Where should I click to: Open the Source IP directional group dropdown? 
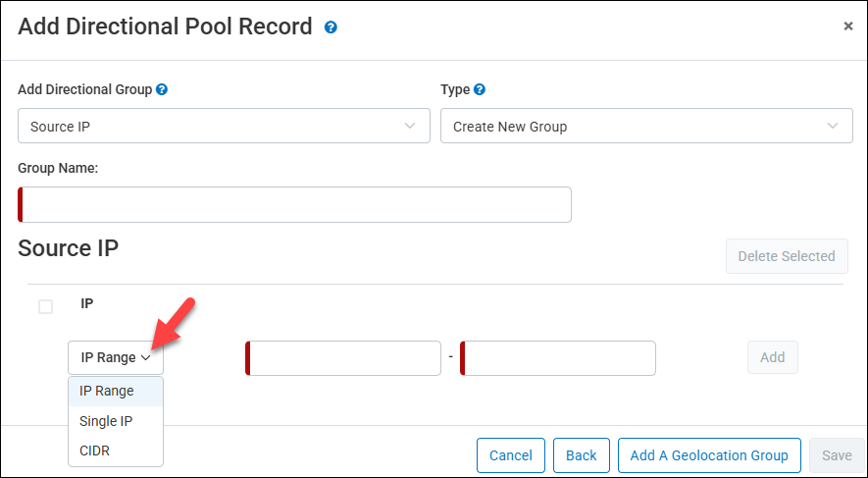pos(224,127)
